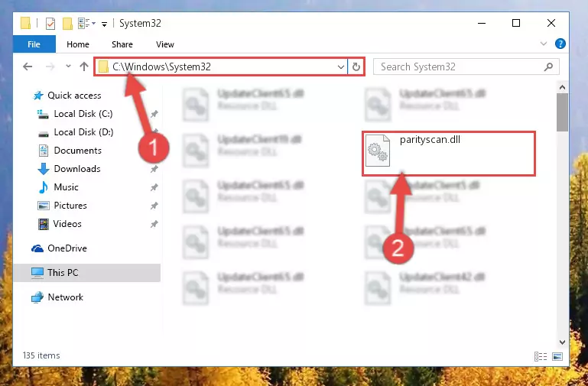Image resolution: width=588 pixels, height=386 pixels.
Task: Minimize the System32 window
Action: [x=482, y=23]
